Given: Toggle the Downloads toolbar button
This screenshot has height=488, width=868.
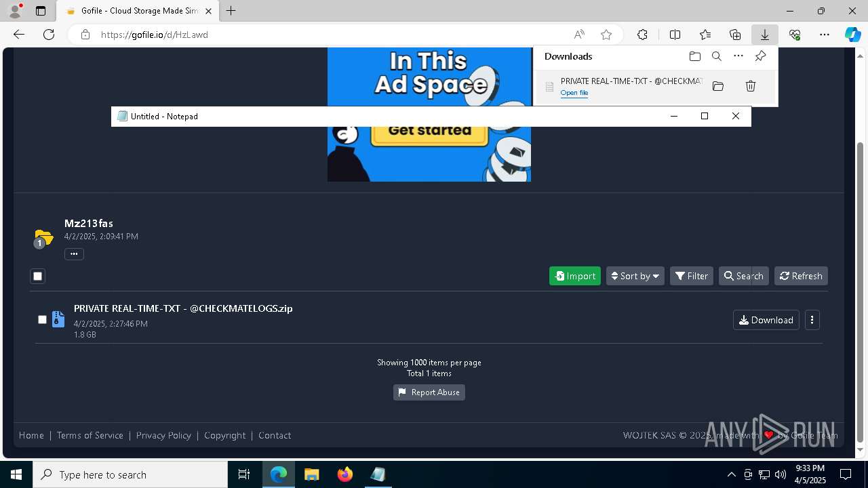Looking at the screenshot, I should click(x=765, y=35).
